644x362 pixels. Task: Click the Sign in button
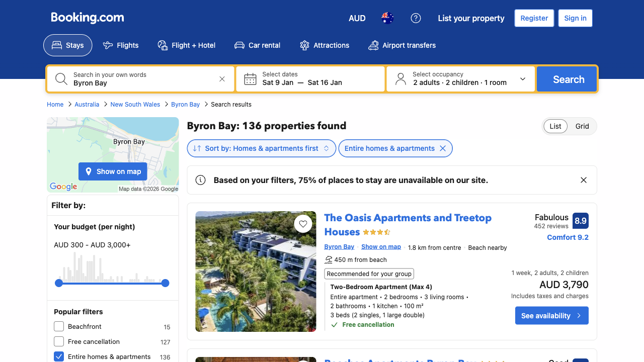click(576, 18)
